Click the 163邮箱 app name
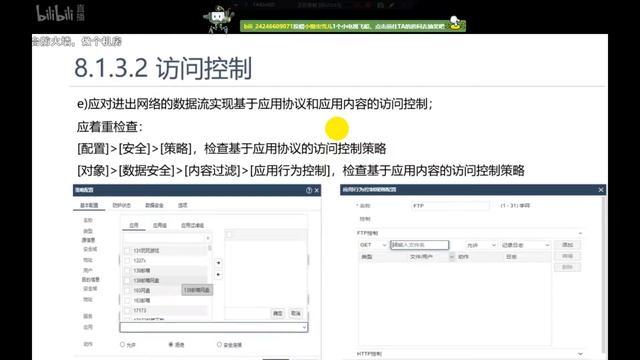The image size is (640, 360). pyautogui.click(x=142, y=300)
